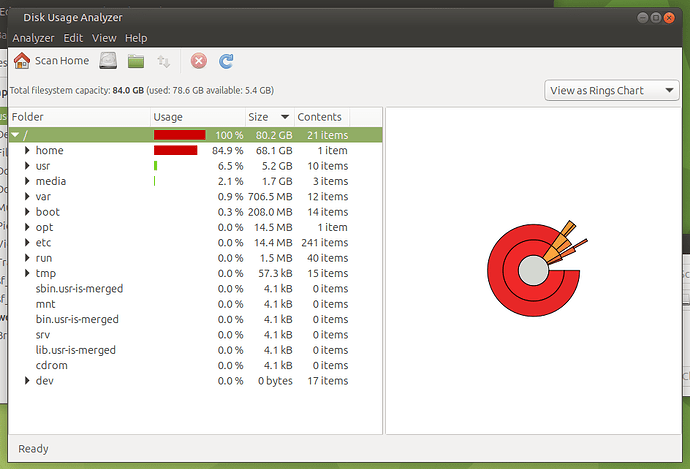
Task: Open the View menu
Action: [x=104, y=38]
